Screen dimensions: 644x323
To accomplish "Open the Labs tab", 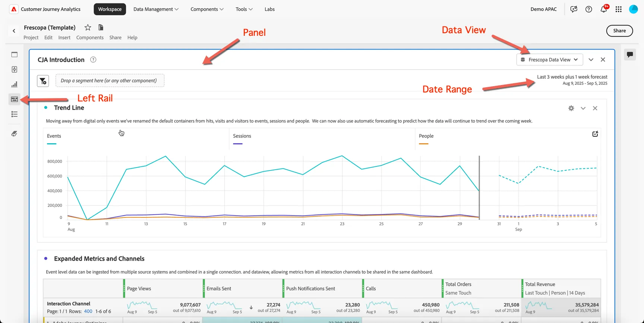I will click(269, 9).
